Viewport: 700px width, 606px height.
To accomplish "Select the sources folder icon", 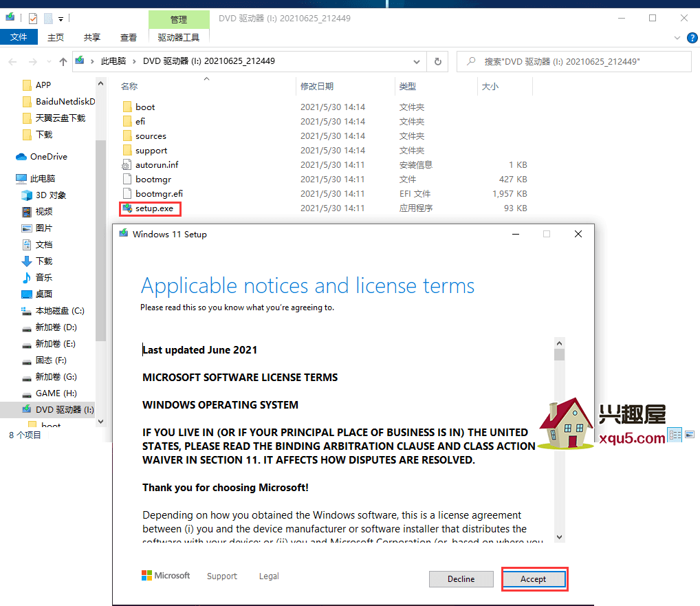I will point(127,136).
